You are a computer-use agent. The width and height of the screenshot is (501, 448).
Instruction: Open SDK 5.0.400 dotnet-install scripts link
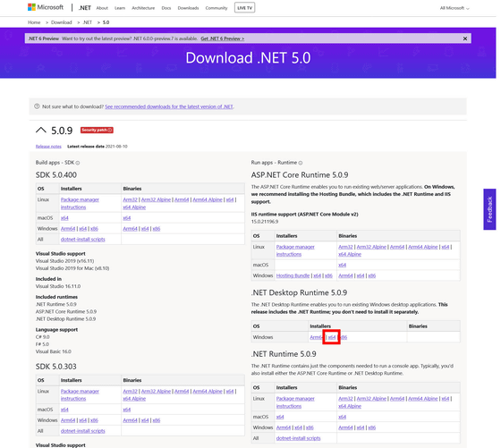tap(82, 239)
